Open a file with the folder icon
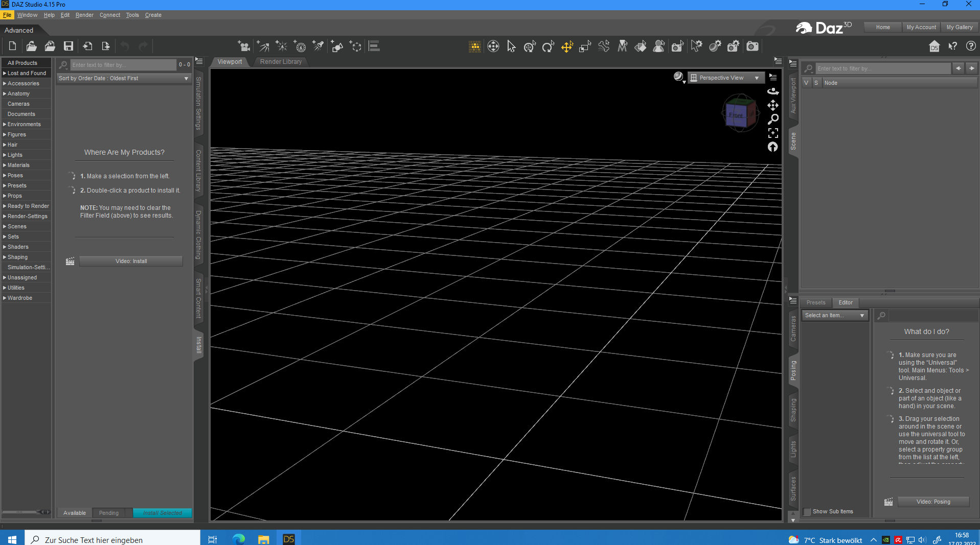Screen dimensions: 980x545 (x=31, y=46)
